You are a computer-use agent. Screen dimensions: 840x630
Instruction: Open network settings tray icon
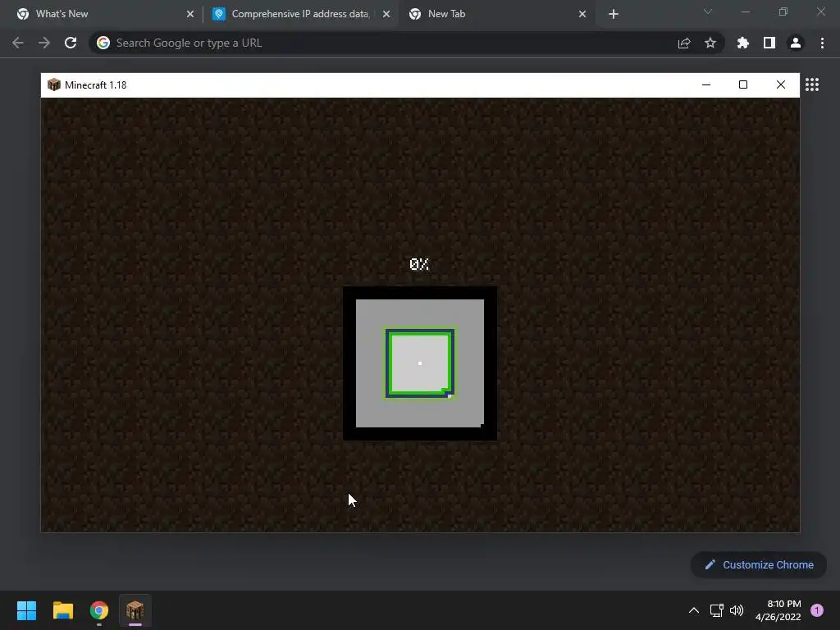716,610
